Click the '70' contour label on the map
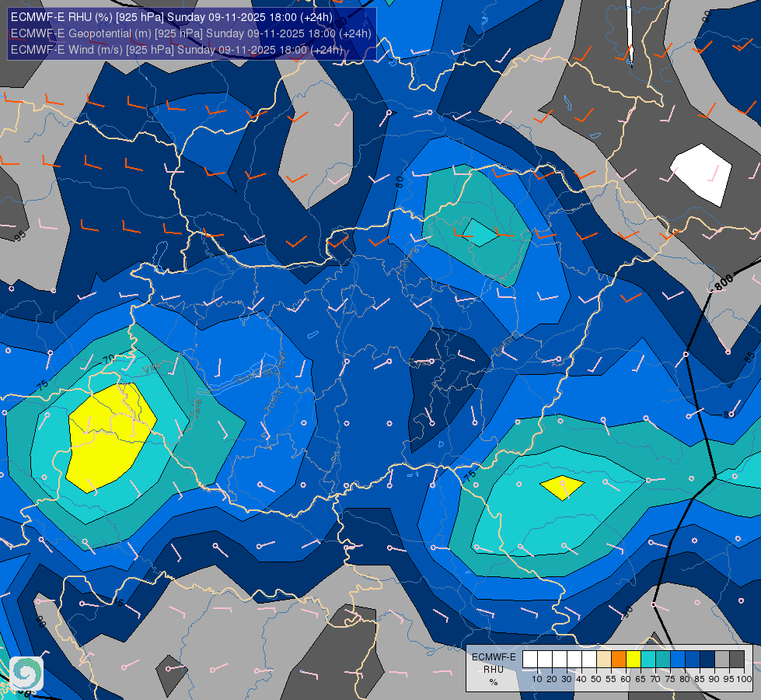Viewport: 761px width, 700px height. [x=109, y=359]
